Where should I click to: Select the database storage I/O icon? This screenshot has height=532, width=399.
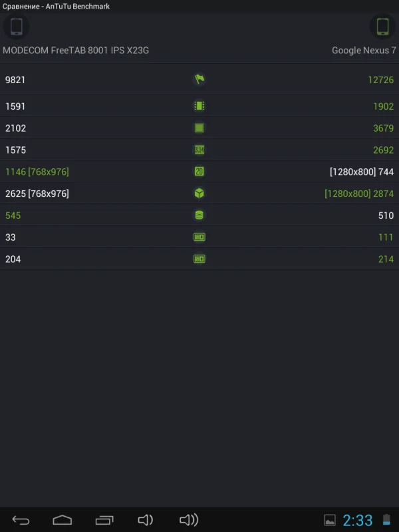click(x=199, y=215)
